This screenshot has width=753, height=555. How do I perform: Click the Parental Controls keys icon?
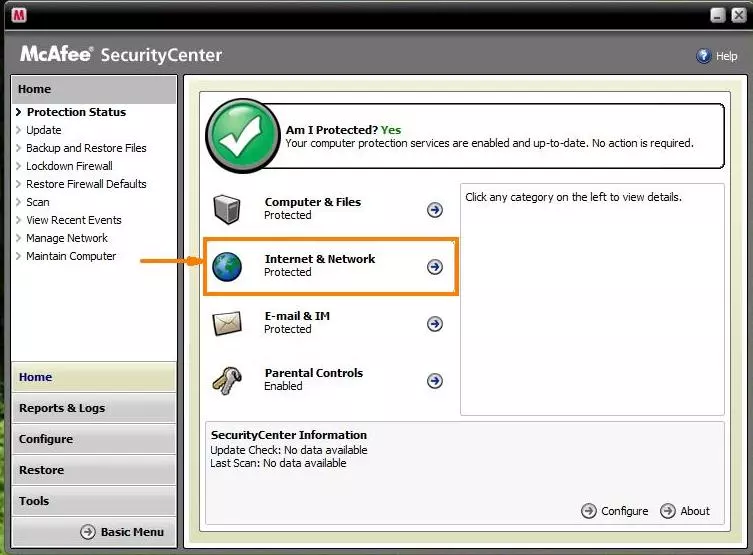point(227,381)
